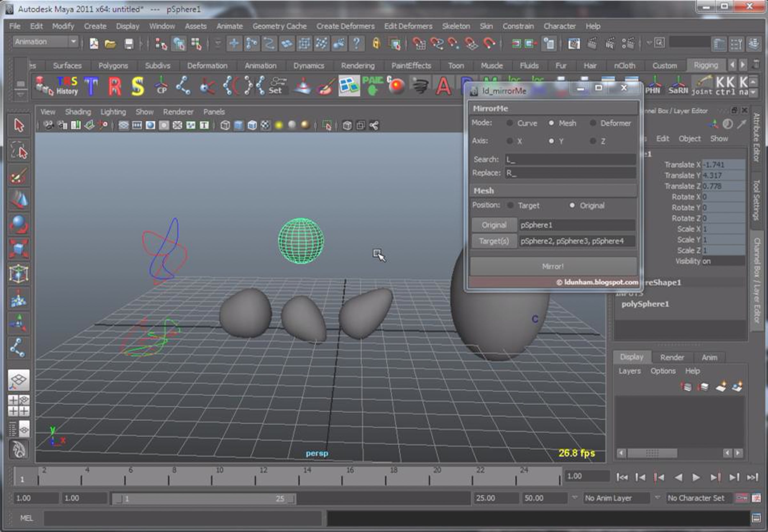Open the Shading panel menu

(x=78, y=112)
